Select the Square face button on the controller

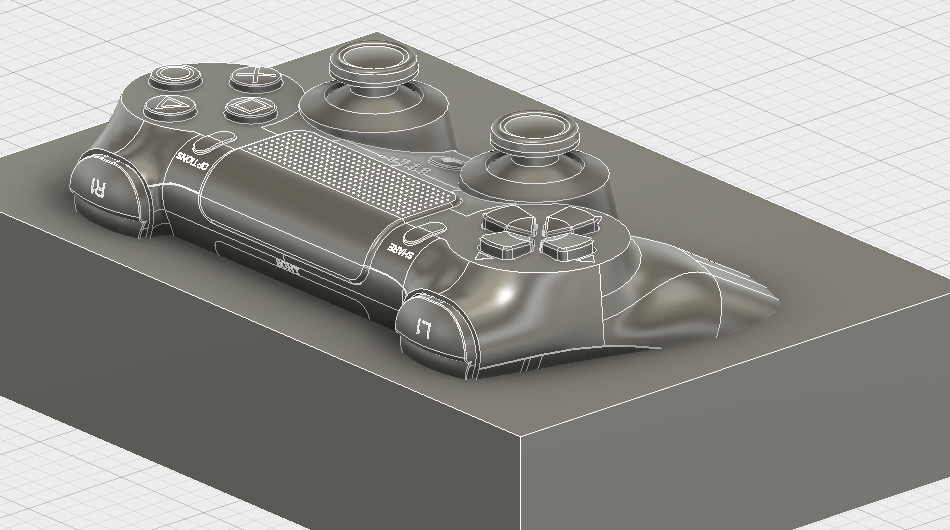[x=251, y=108]
